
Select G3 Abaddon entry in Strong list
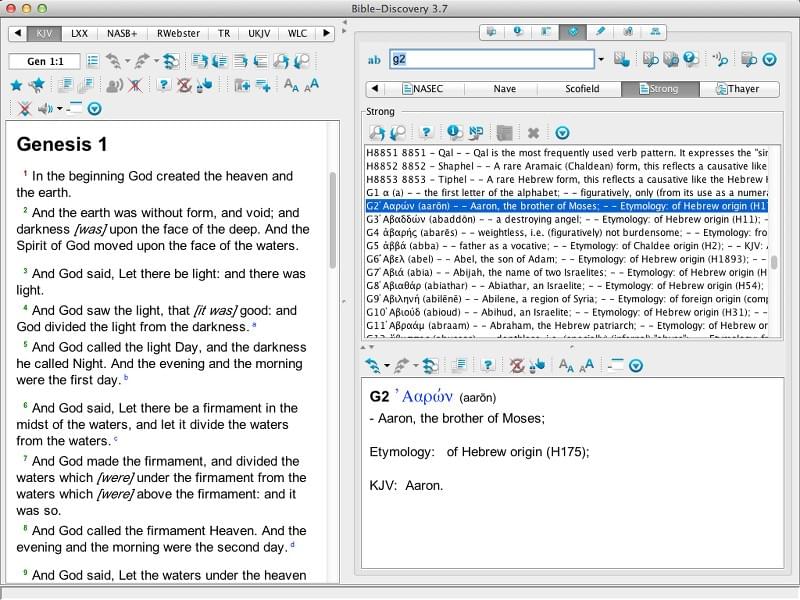point(566,219)
